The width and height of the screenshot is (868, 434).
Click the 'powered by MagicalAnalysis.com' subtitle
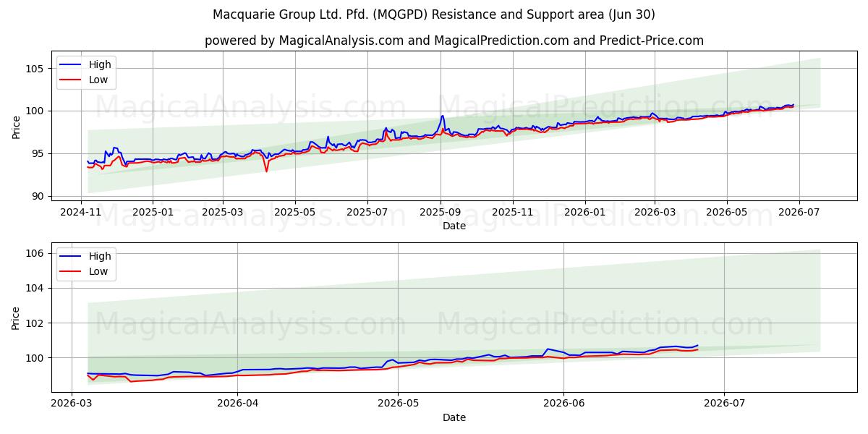454,41
